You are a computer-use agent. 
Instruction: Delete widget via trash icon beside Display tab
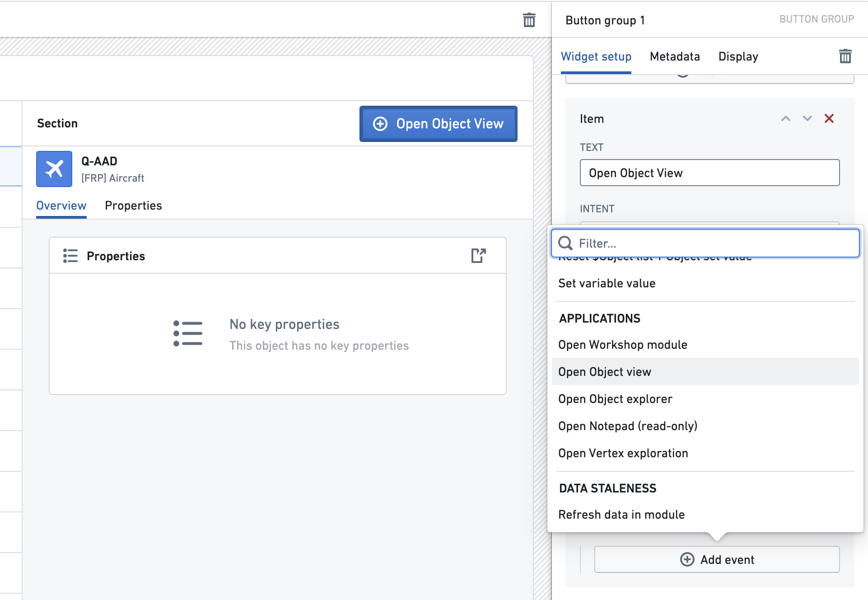(845, 56)
